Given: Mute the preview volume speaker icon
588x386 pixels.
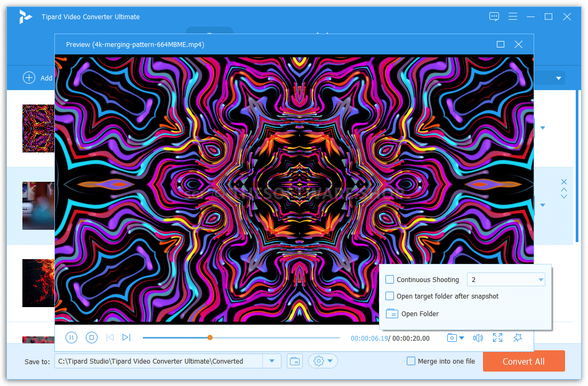Looking at the screenshot, I should pyautogui.click(x=478, y=337).
